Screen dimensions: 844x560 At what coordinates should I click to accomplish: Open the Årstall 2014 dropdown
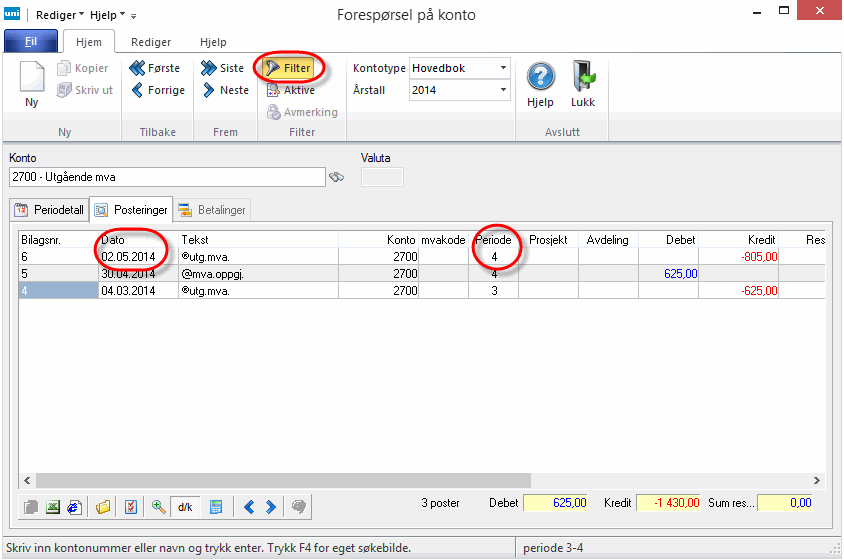pos(503,90)
